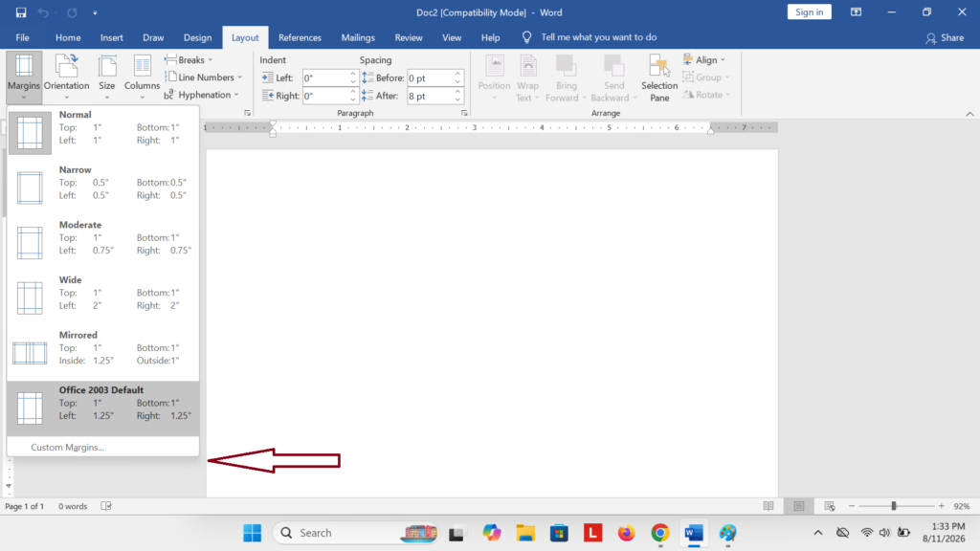Screen dimensions: 980x551
Task: Open the File tab
Action: click(x=23, y=37)
